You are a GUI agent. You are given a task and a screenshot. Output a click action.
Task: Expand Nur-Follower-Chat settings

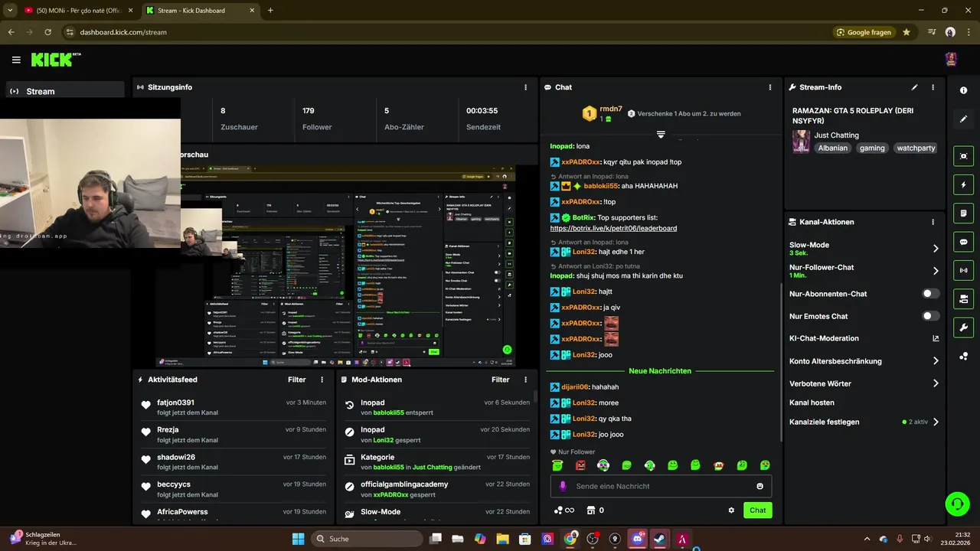936,271
